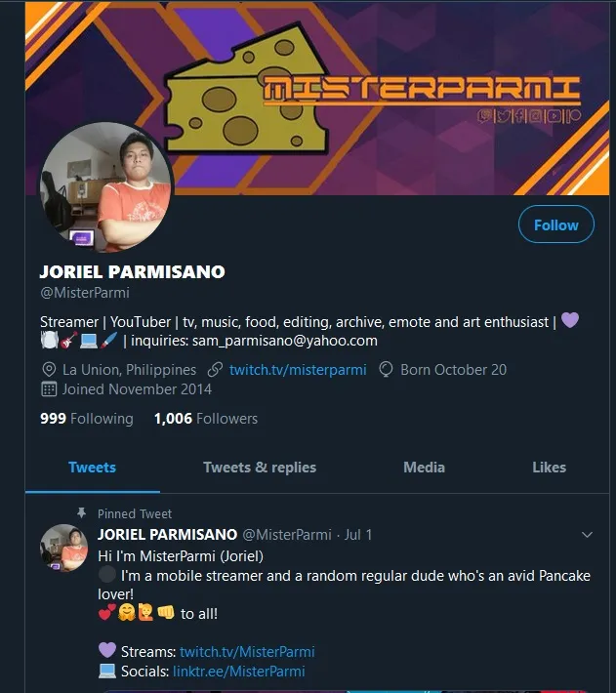Open the linktr.ee/MisterParmi socials link
The width and height of the screenshot is (616, 693).
coord(238,672)
